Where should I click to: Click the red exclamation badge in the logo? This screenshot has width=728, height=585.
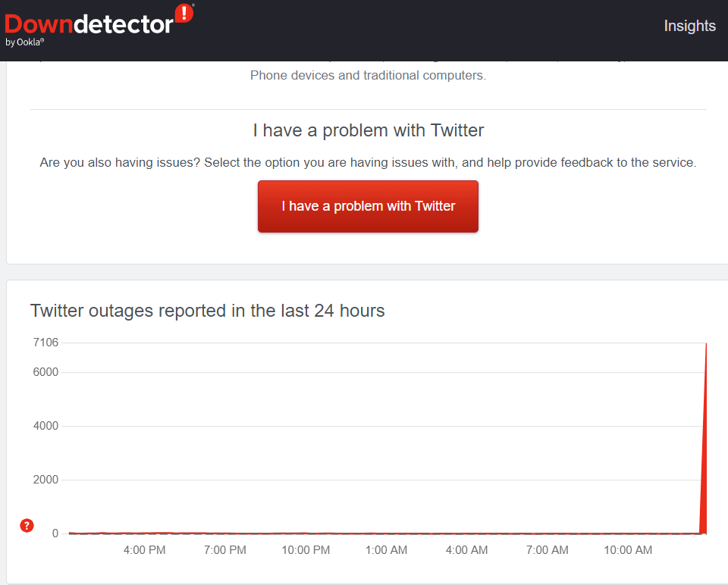tap(184, 13)
